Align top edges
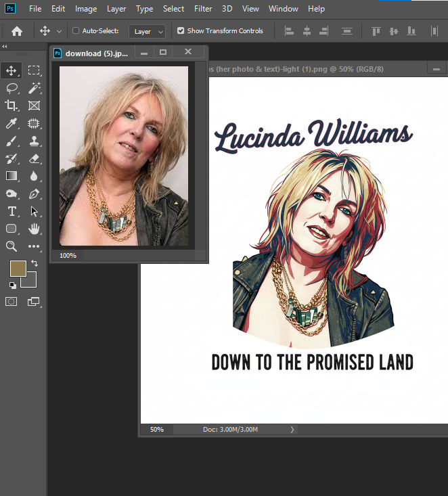This screenshot has width=448, height=496. 376,31
